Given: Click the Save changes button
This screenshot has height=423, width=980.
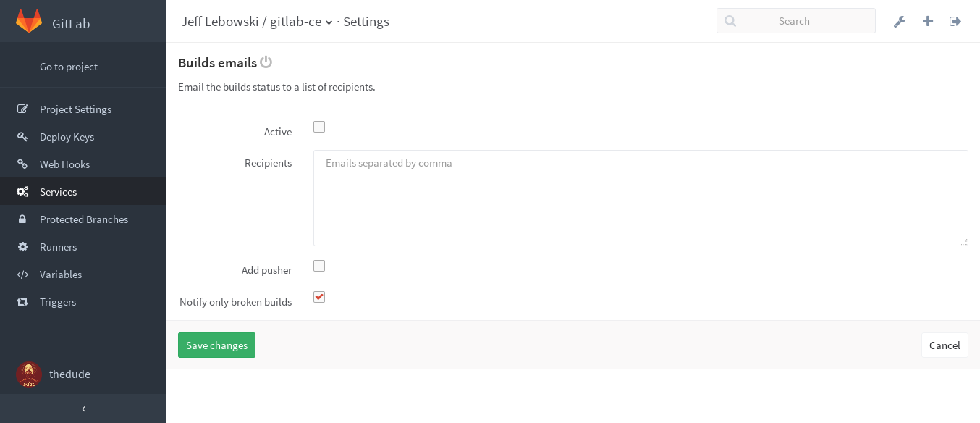Looking at the screenshot, I should (216, 345).
